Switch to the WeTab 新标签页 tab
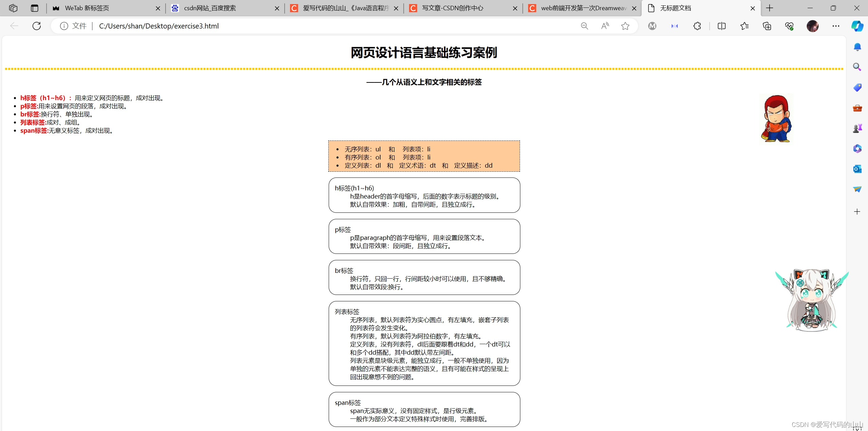This screenshot has width=868, height=431. (102, 8)
